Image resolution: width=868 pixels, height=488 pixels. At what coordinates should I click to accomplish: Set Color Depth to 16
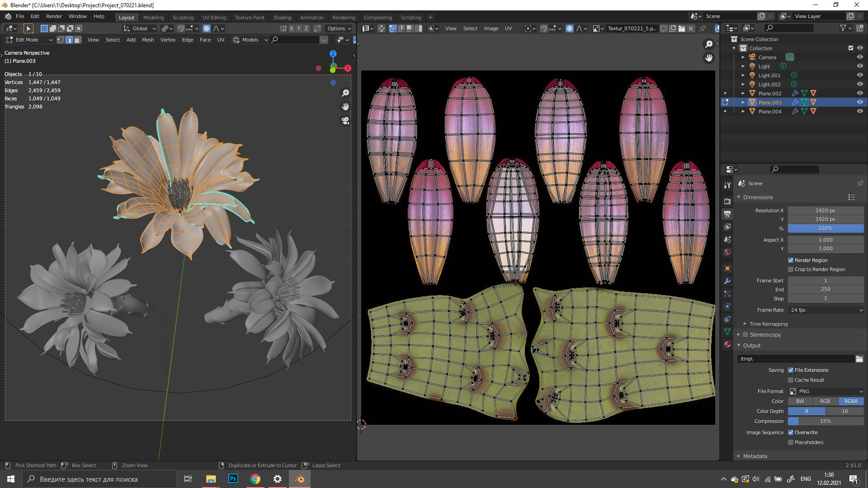[844, 411]
